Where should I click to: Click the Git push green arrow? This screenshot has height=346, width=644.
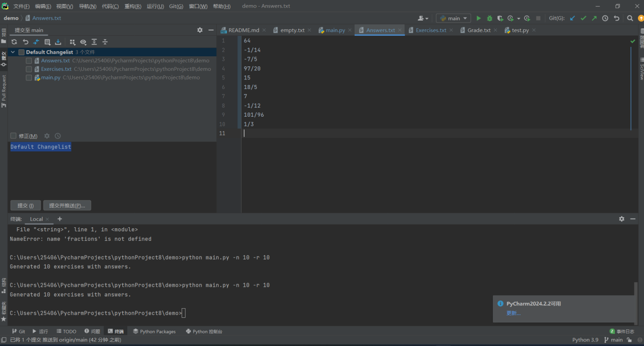pyautogui.click(x=594, y=18)
